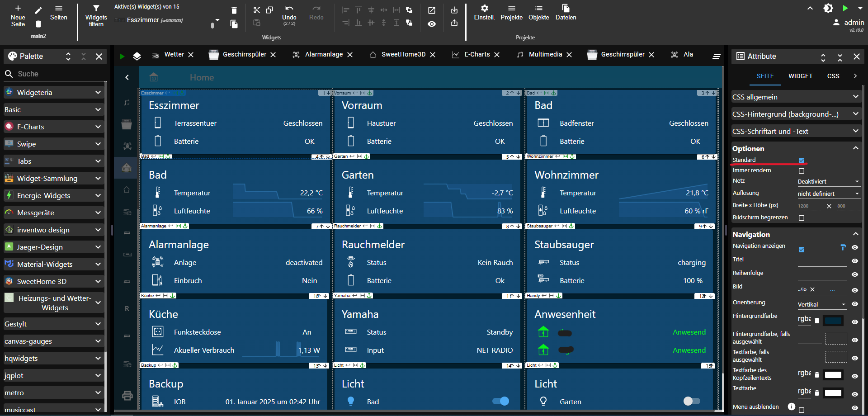Image resolution: width=868 pixels, height=416 pixels.
Task: Close the Alarmanlage view tab
Action: [x=350, y=55]
